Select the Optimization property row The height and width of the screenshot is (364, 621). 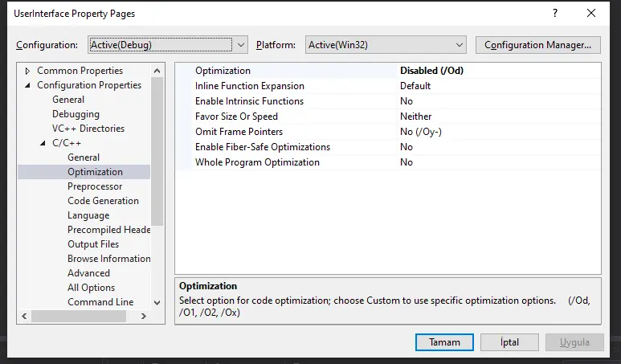[223, 71]
